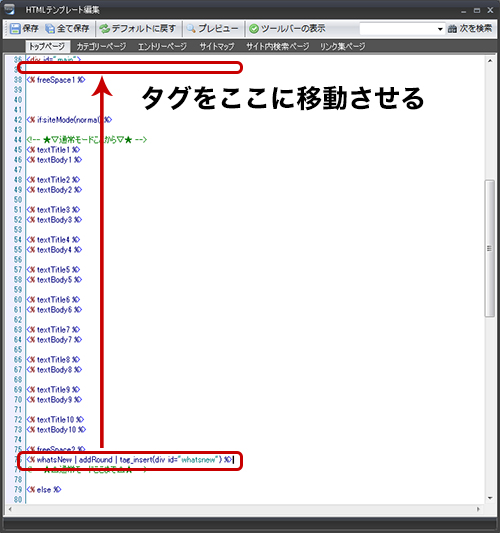Toggle the ツールバーの表示 green check icon

click(x=254, y=29)
